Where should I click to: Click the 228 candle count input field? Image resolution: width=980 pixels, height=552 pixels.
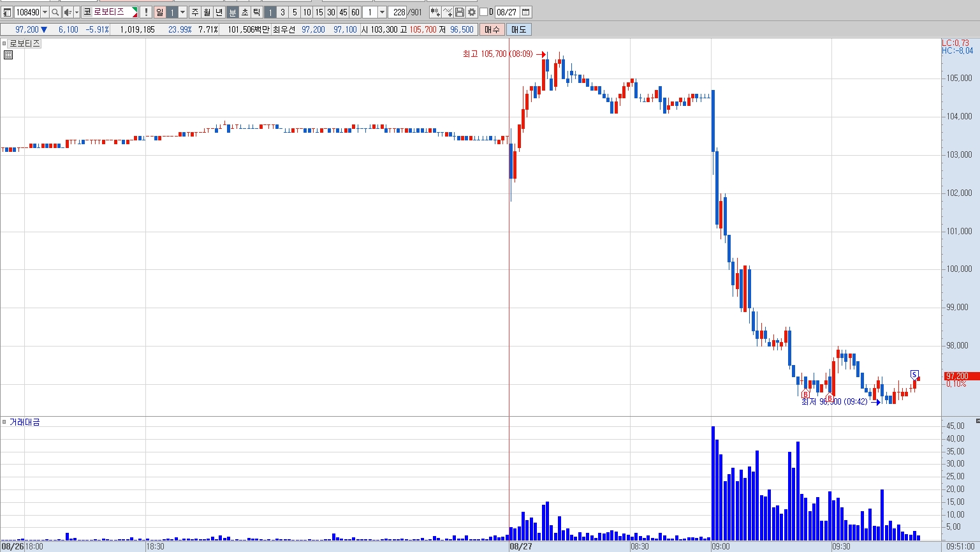(x=398, y=12)
